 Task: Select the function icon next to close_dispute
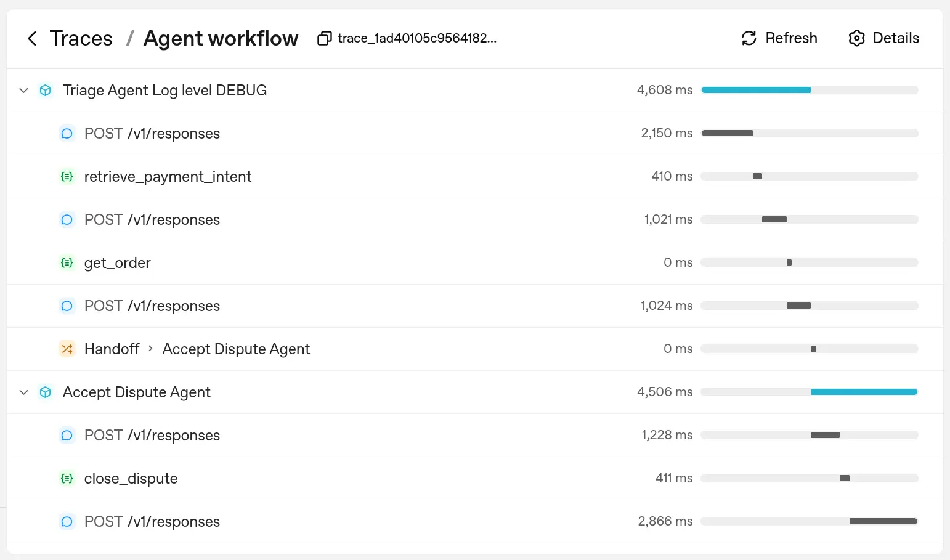pyautogui.click(x=67, y=478)
